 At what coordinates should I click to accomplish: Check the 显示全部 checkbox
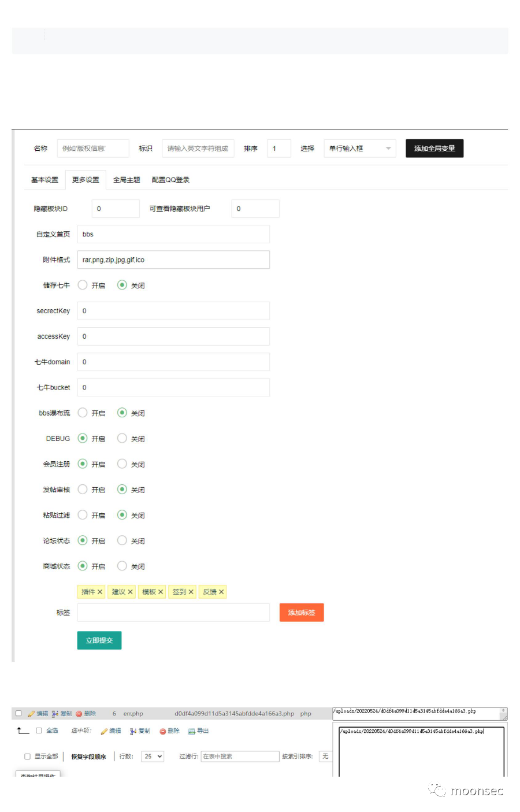pos(27,757)
